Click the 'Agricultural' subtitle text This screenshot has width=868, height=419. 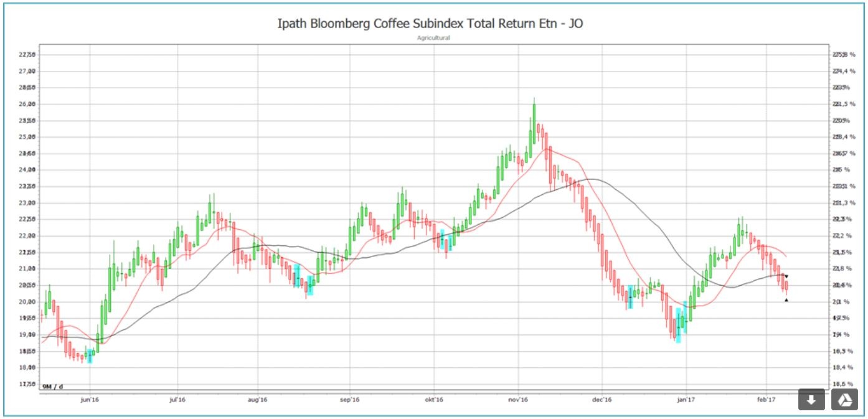433,38
